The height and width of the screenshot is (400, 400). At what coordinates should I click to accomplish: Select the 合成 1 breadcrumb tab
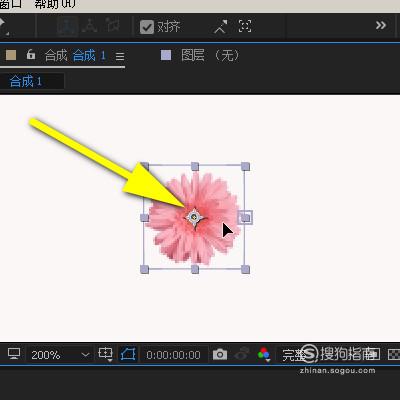click(x=26, y=82)
